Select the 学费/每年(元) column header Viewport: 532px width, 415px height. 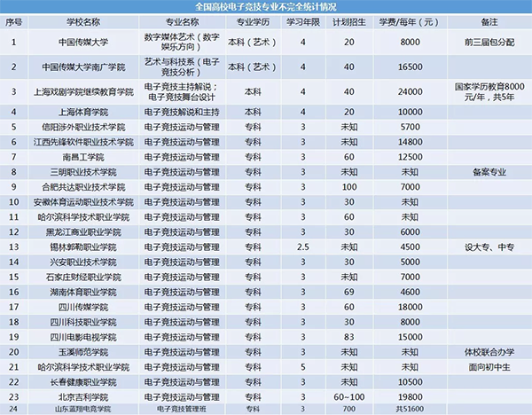(409, 22)
